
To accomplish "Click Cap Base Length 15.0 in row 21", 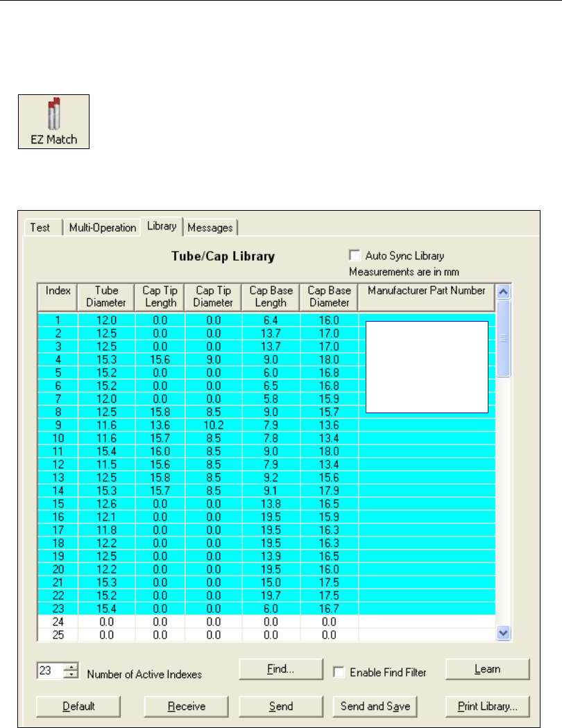I will coord(271,582).
